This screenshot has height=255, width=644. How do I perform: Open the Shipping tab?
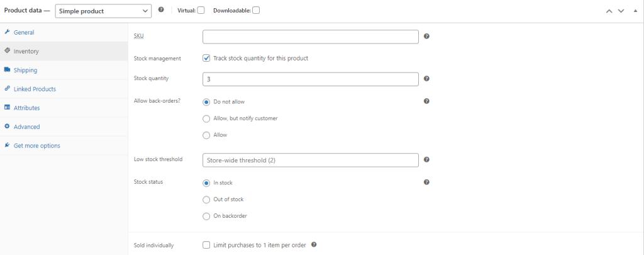25,70
